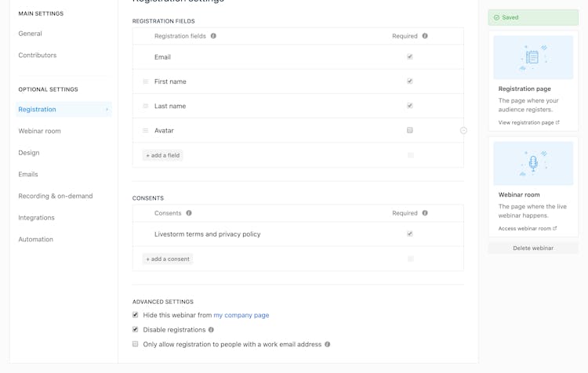
Task: Click drag handle icon for First name field
Action: (146, 81)
